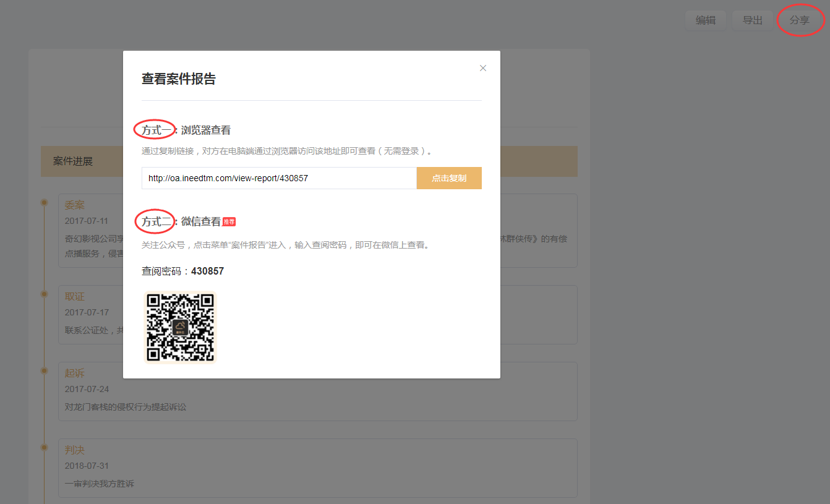Click the timeline dot beside 委案

pos(44,202)
